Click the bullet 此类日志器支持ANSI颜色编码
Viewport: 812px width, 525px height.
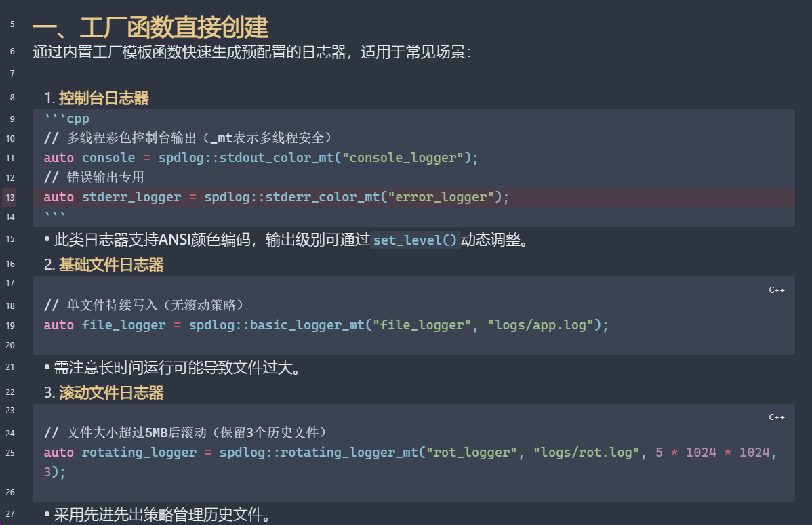coord(286,240)
